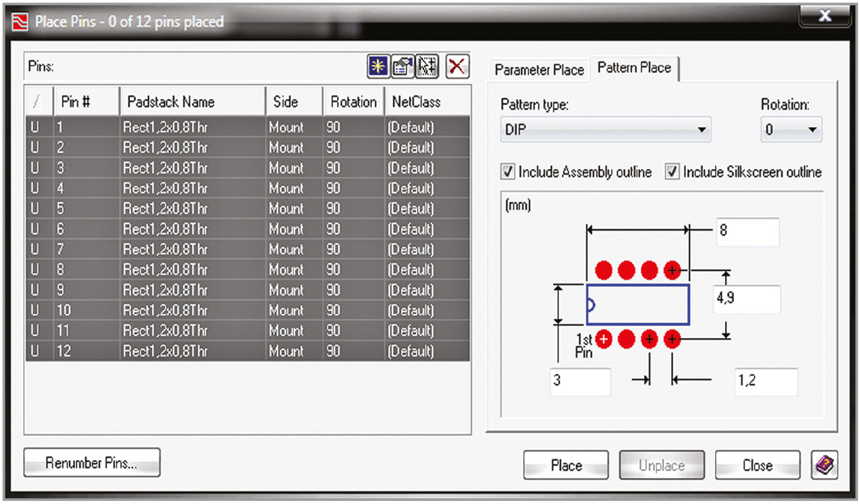Click the red X delete pin icon
860x504 pixels.
coord(457,67)
